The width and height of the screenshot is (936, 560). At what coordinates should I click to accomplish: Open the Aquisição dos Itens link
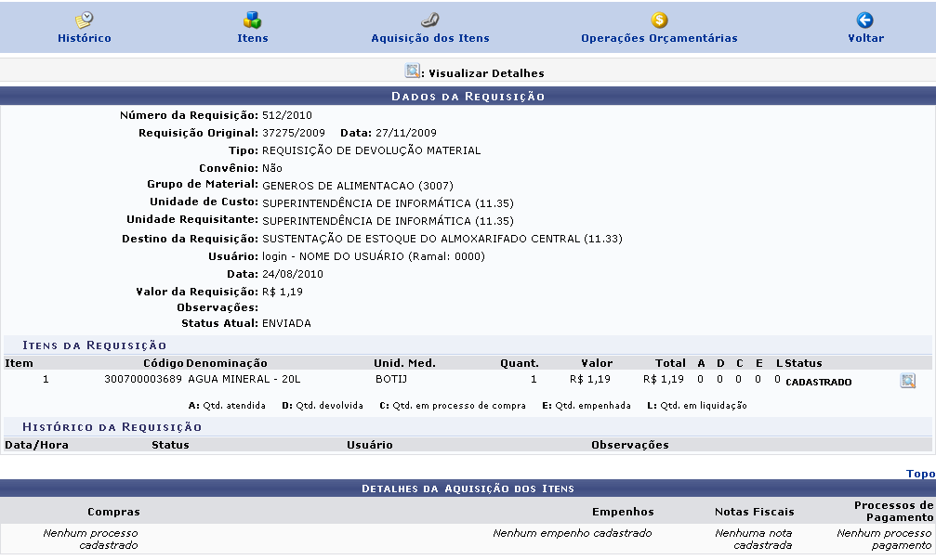point(429,38)
